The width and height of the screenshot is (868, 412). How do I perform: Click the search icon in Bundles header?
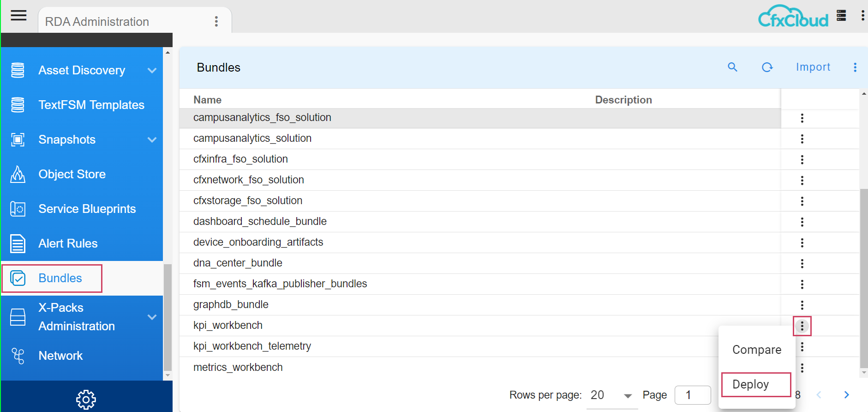tap(732, 67)
